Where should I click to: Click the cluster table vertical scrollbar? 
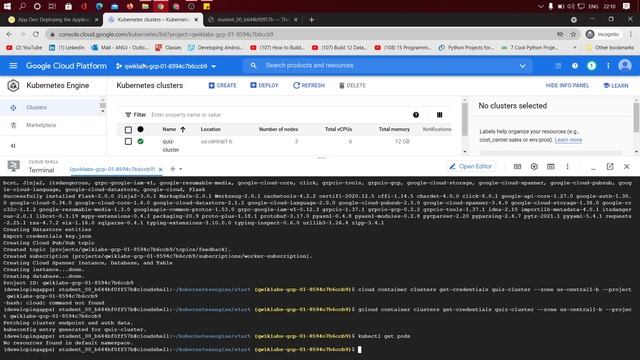(x=464, y=118)
